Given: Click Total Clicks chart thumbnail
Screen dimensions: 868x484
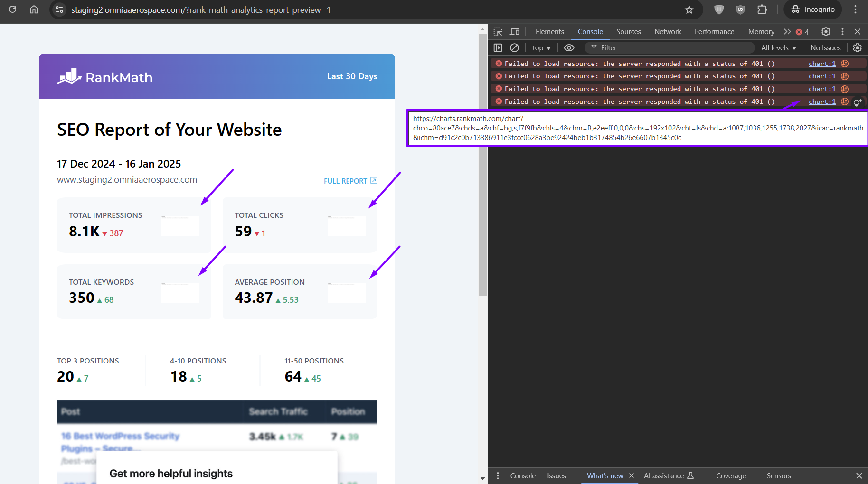Looking at the screenshot, I should coord(347,225).
